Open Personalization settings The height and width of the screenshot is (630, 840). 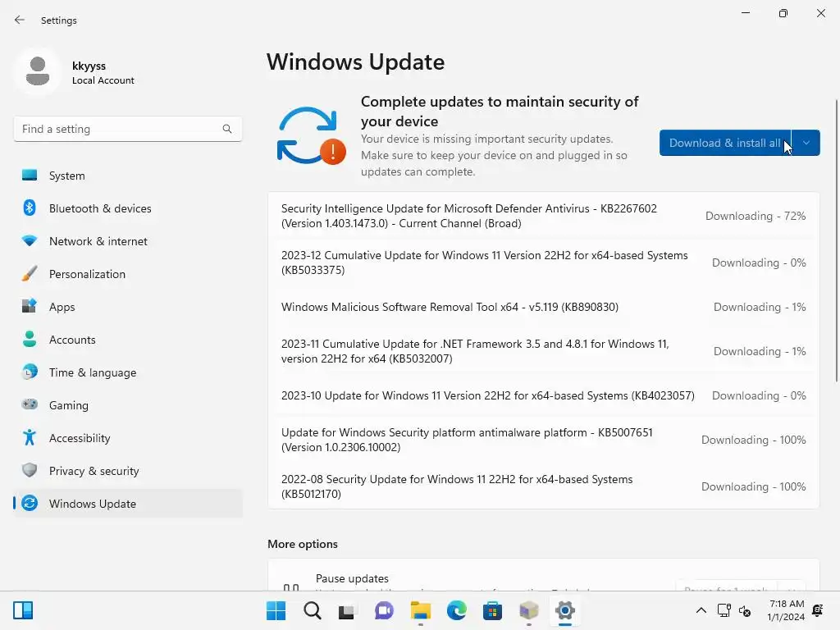coord(127,274)
